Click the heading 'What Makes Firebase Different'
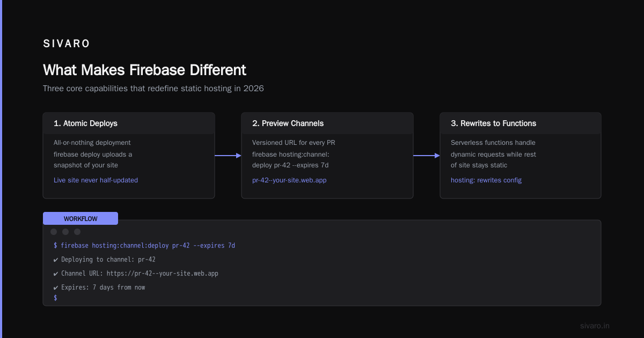Viewport: 644px width, 338px height. tap(144, 70)
